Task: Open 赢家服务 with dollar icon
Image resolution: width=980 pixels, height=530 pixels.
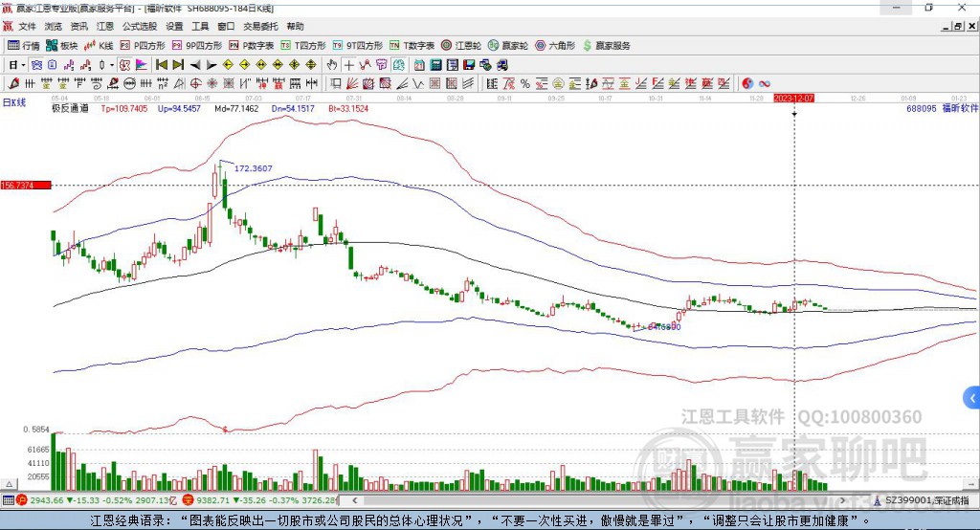Action: point(606,46)
